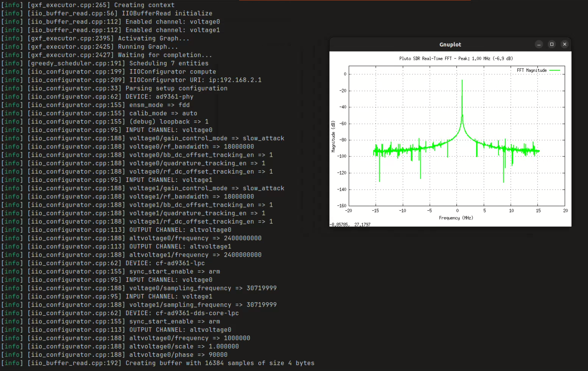Click line 'Parsing setup configuration'
This screenshot has width=588, height=371.
coord(114,88)
